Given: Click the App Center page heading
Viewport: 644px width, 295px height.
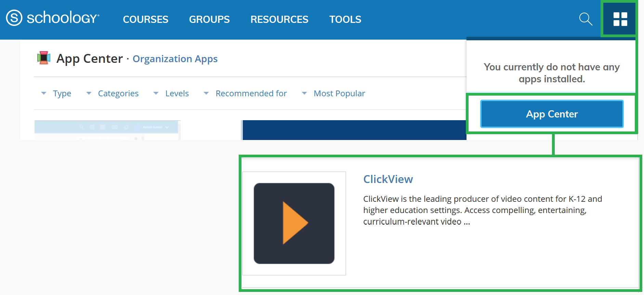Looking at the screenshot, I should click(x=90, y=59).
